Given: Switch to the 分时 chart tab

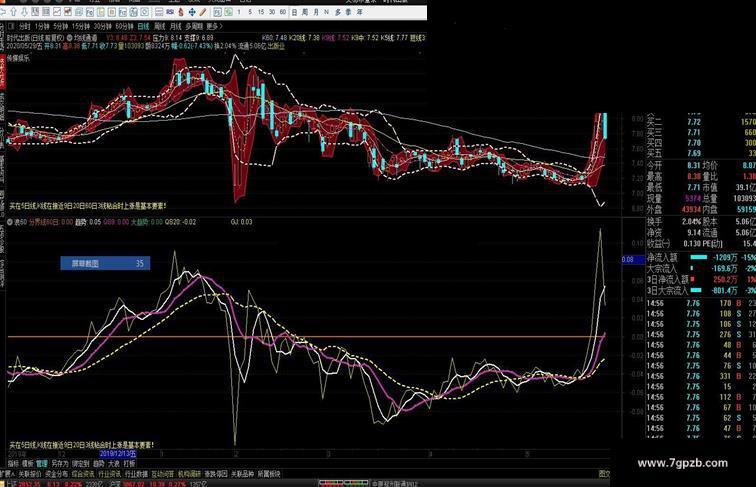Looking at the screenshot, I should coord(25,27).
